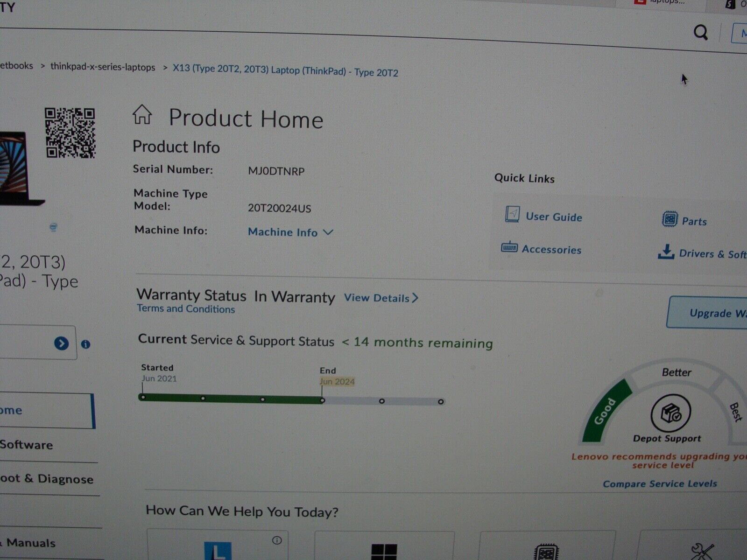Click the Upgrade Warranty button
The image size is (747, 560).
(x=707, y=312)
